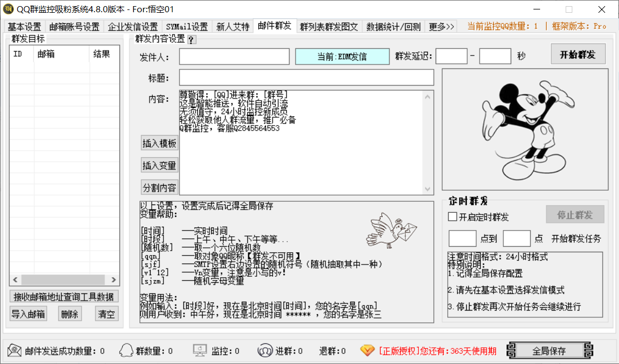Click the 发件人 input field
This screenshot has width=619, height=364.
point(234,57)
